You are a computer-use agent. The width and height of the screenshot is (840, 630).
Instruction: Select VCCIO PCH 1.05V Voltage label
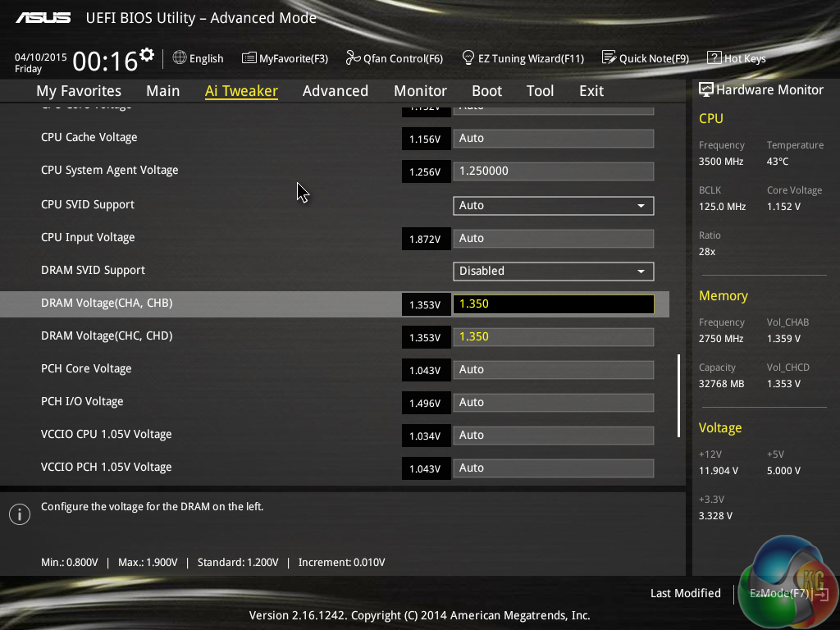pos(106,467)
